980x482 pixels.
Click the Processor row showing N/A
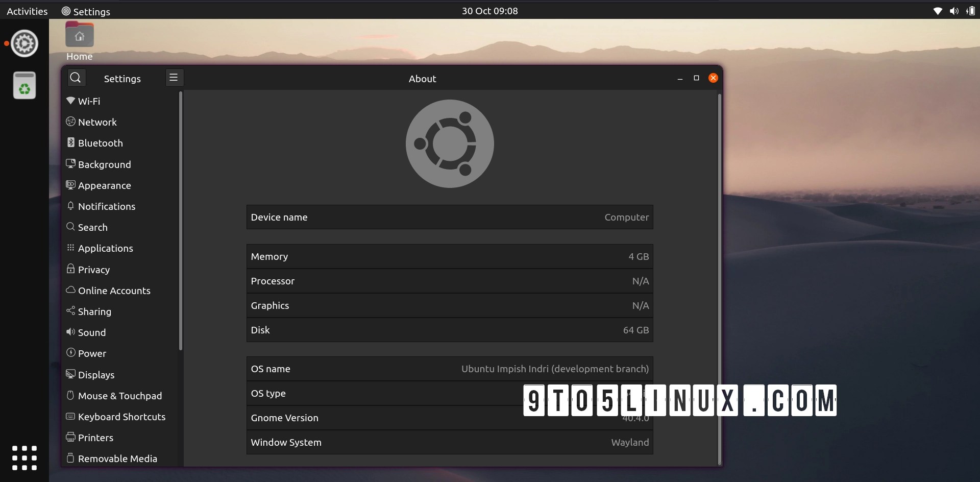(x=450, y=281)
